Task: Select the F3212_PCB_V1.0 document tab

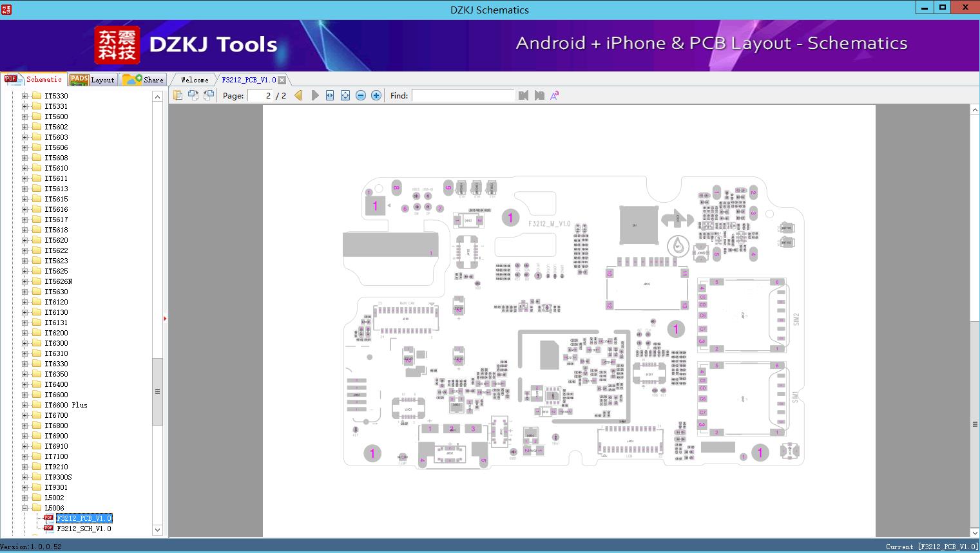Action: [x=249, y=80]
